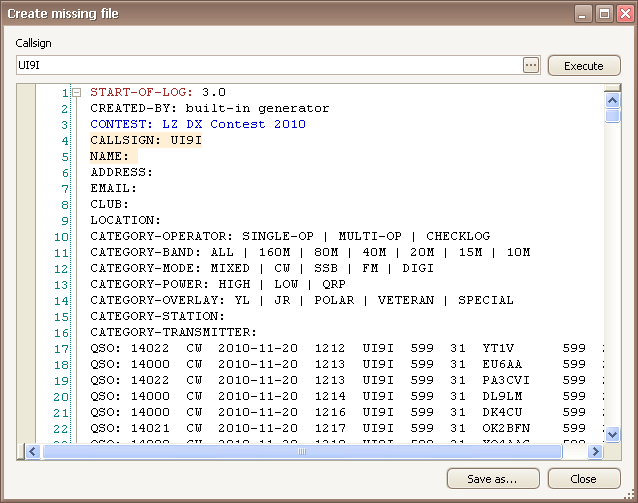Image resolution: width=638 pixels, height=503 pixels.
Task: Select line number 10 in the gutter
Action: [x=61, y=236]
